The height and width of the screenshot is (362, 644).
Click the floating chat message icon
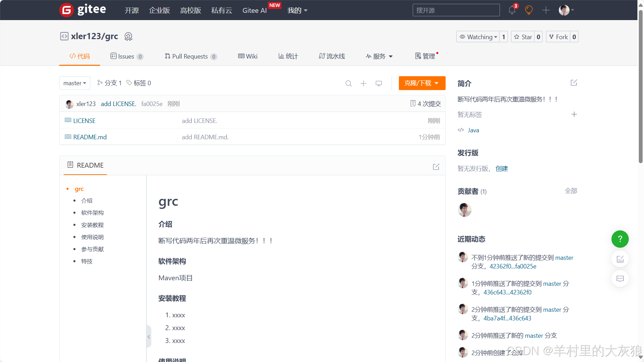coord(620,279)
